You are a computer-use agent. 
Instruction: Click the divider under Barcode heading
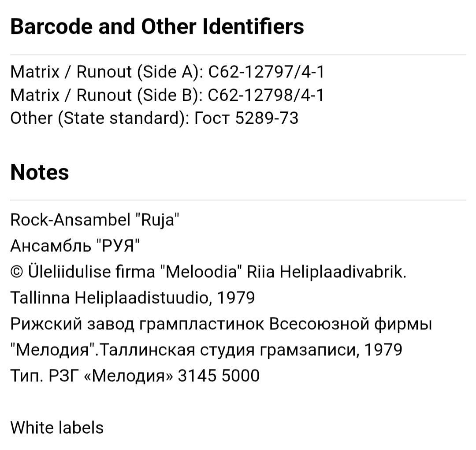238,55
